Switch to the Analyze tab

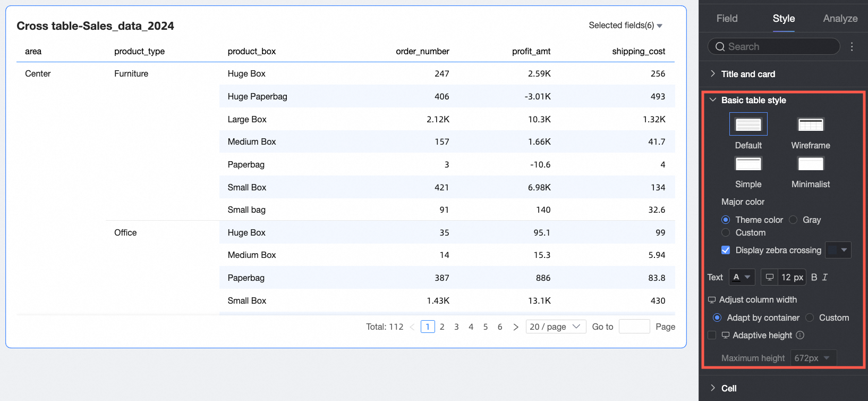click(x=840, y=19)
